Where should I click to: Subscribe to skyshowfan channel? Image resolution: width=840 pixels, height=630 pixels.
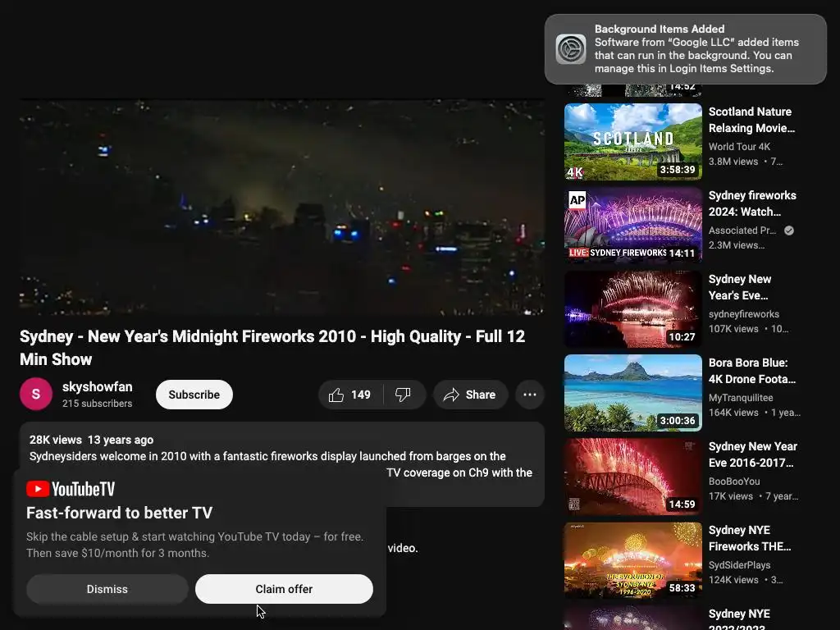(x=194, y=395)
